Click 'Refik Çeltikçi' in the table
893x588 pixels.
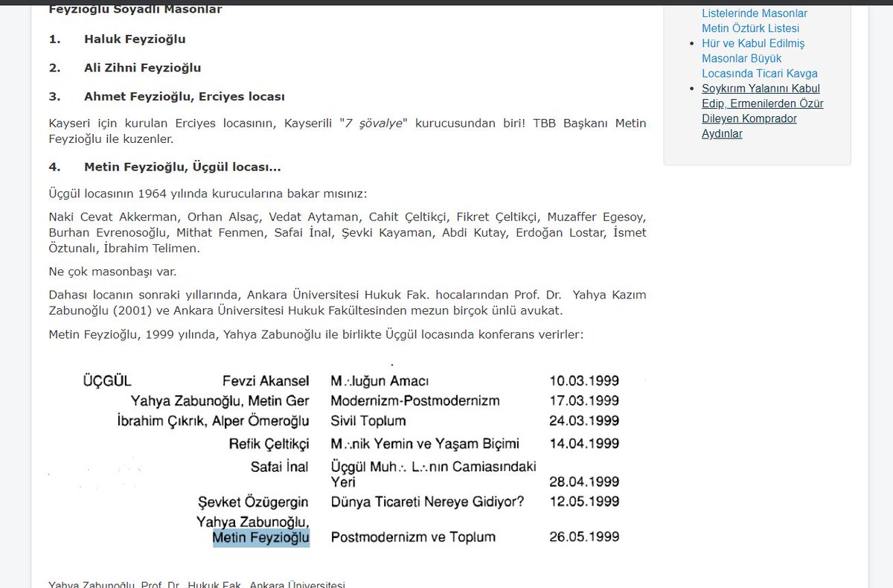pyautogui.click(x=269, y=444)
